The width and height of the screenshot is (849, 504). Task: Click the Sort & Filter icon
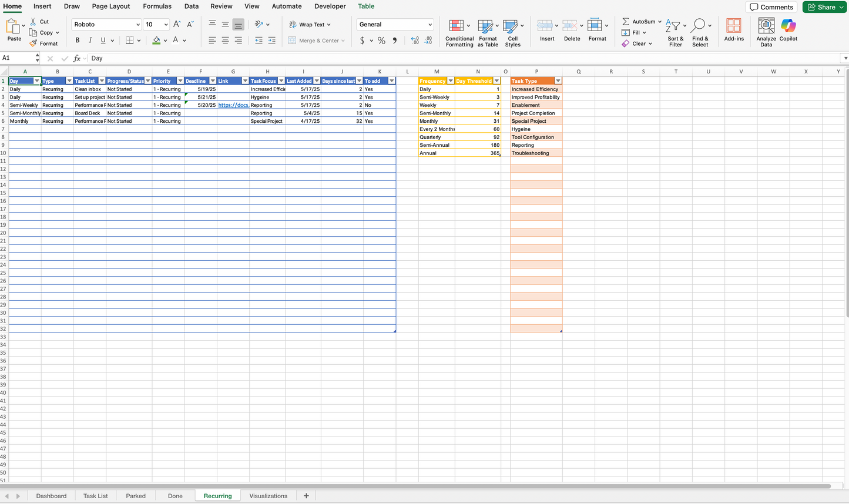673,26
